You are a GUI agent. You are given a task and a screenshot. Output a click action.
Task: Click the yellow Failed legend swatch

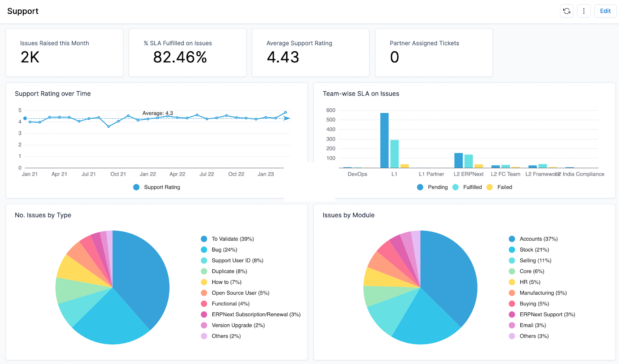(490, 187)
